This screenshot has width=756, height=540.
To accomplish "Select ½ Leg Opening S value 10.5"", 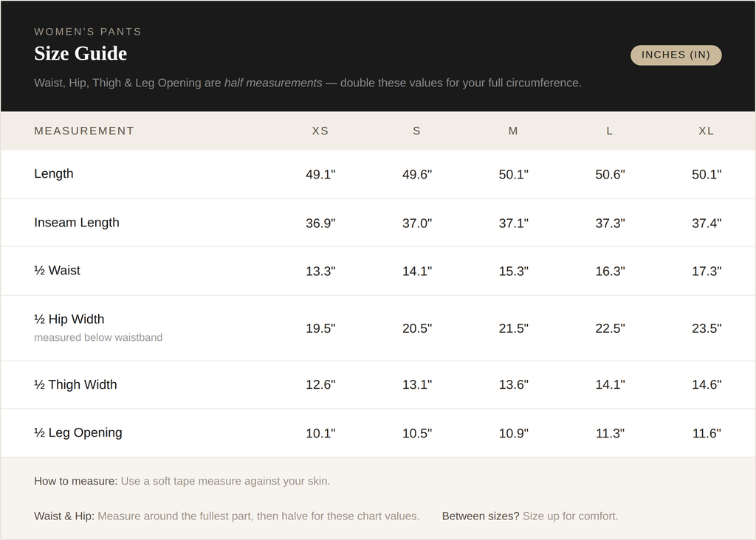I will tap(417, 434).
